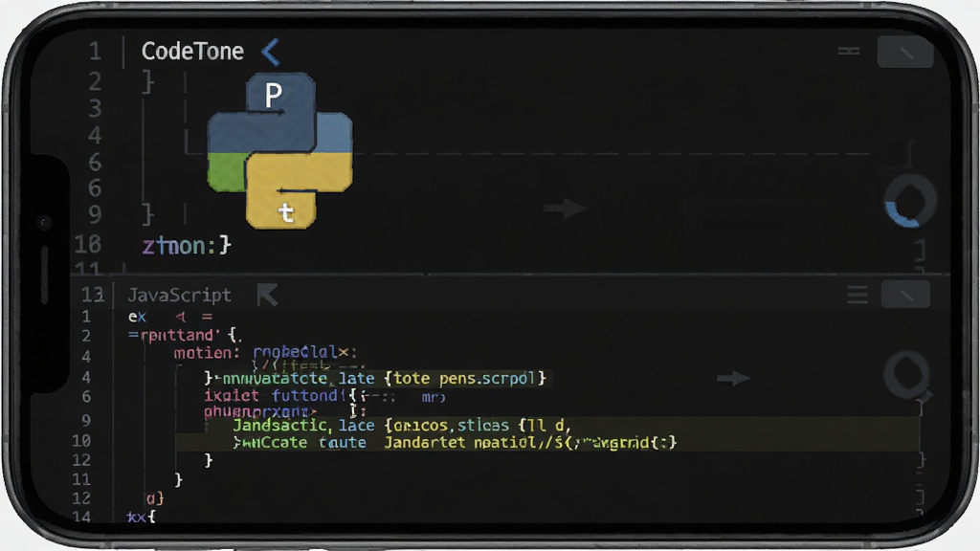Tap the 'ztnon:}' line in the top editor
980x551 pixels.
coord(187,246)
